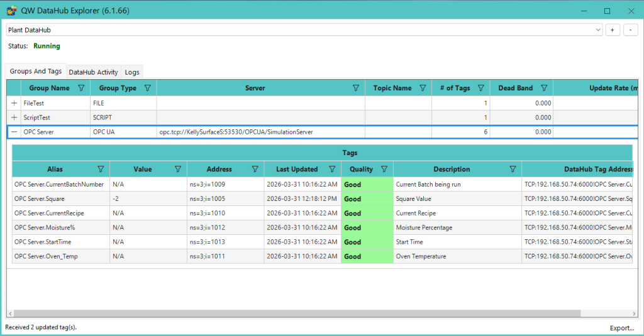The height and width of the screenshot is (336, 644).
Task: Click the ns=3;i=1009 address cell
Action: (226, 184)
